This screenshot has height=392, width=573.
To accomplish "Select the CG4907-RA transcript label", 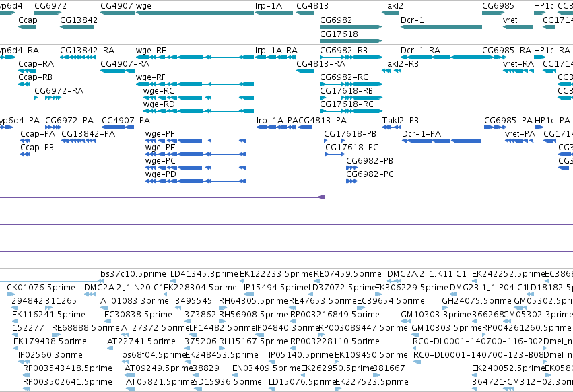I will 125,63.
